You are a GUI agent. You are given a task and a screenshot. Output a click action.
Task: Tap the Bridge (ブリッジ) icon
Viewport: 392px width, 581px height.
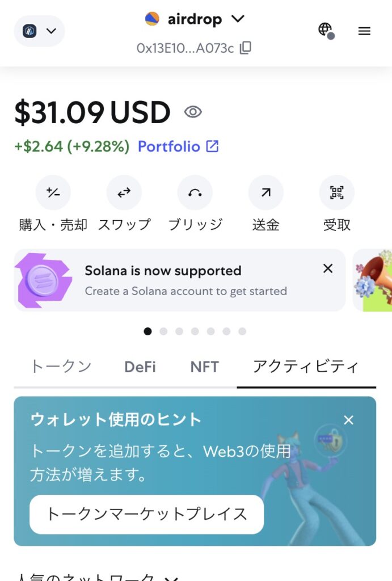click(x=195, y=193)
